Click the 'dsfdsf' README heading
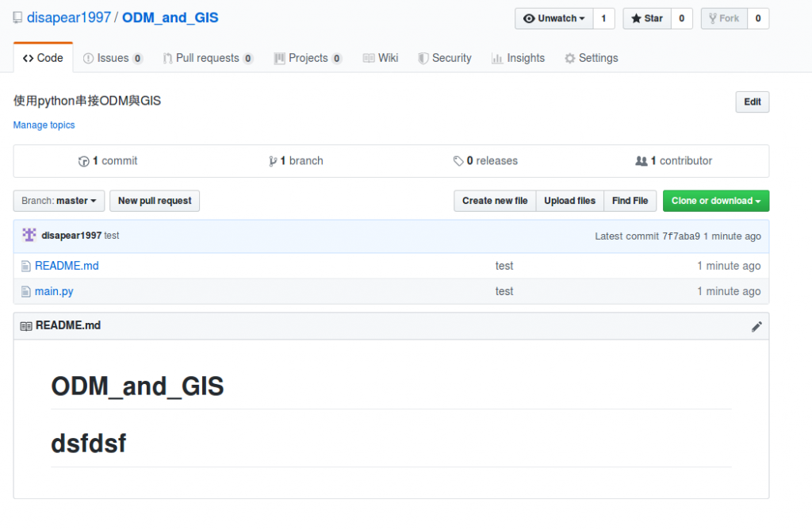 89,444
